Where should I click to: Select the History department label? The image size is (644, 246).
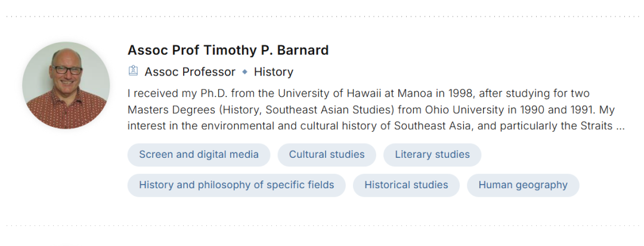coord(273,72)
